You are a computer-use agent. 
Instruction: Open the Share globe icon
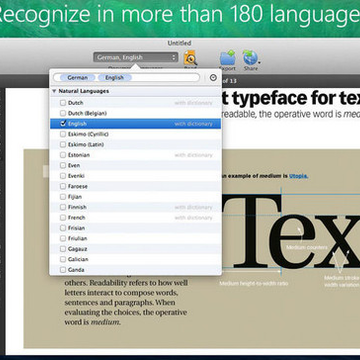point(251,57)
